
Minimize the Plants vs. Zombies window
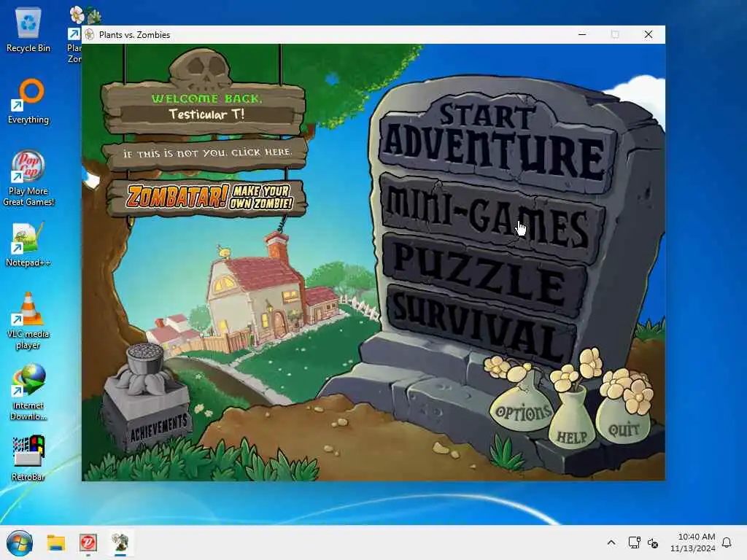point(582,34)
